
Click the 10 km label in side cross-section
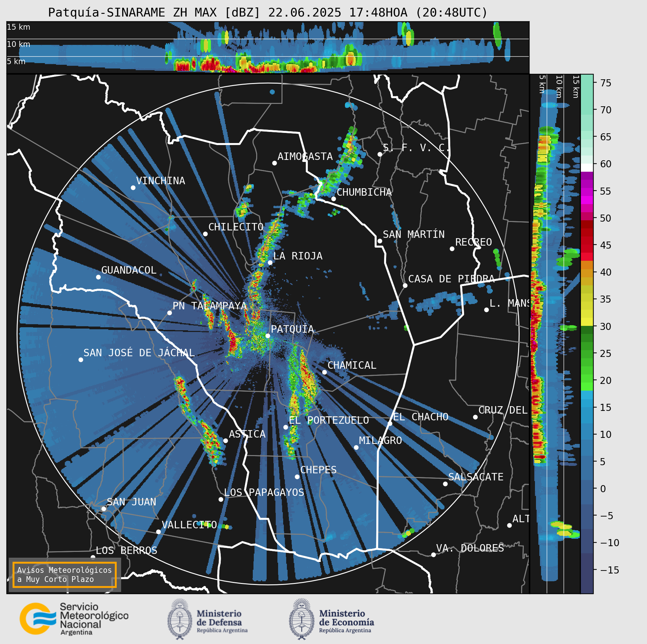click(x=559, y=87)
